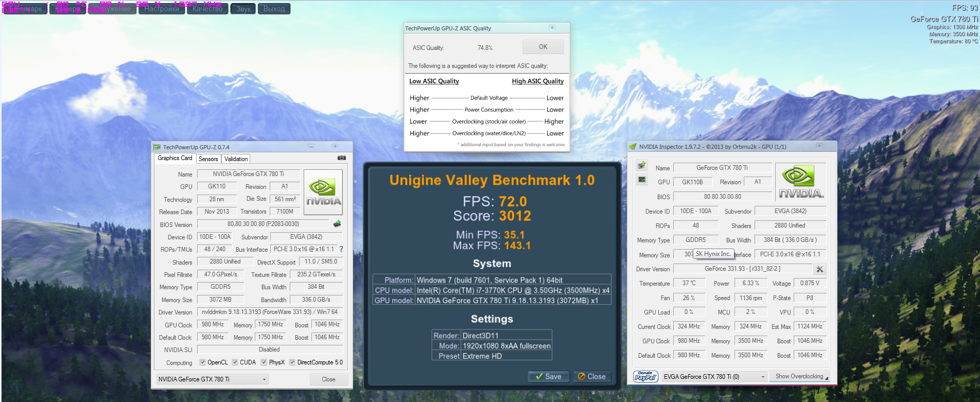Close the Valley benchmark results panel
980x402 pixels.
coord(591,377)
